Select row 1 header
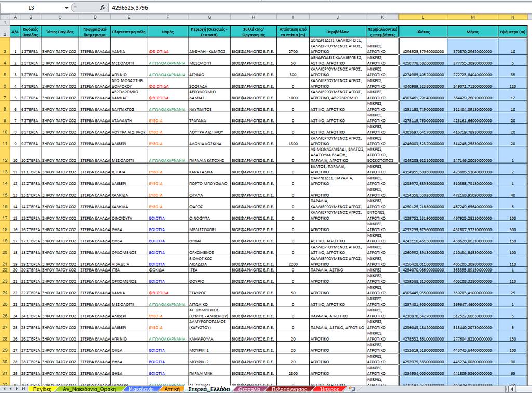532x393 pixels. tap(5, 23)
